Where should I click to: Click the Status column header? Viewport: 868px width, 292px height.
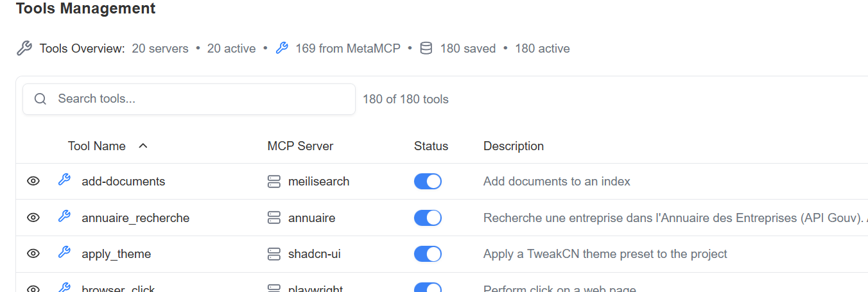click(431, 146)
